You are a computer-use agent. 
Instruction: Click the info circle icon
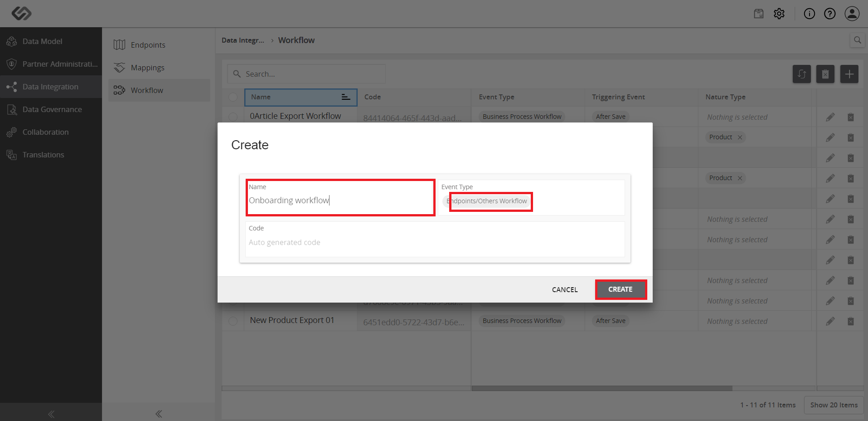coord(809,14)
